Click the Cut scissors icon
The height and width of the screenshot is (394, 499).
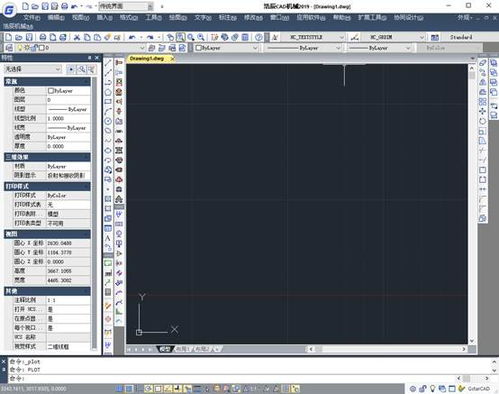click(77, 37)
